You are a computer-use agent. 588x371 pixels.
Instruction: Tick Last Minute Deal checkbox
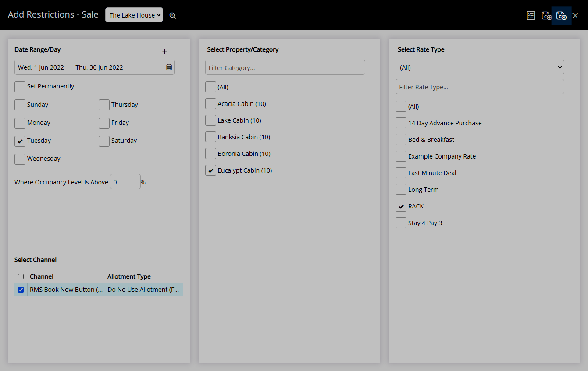(x=401, y=173)
